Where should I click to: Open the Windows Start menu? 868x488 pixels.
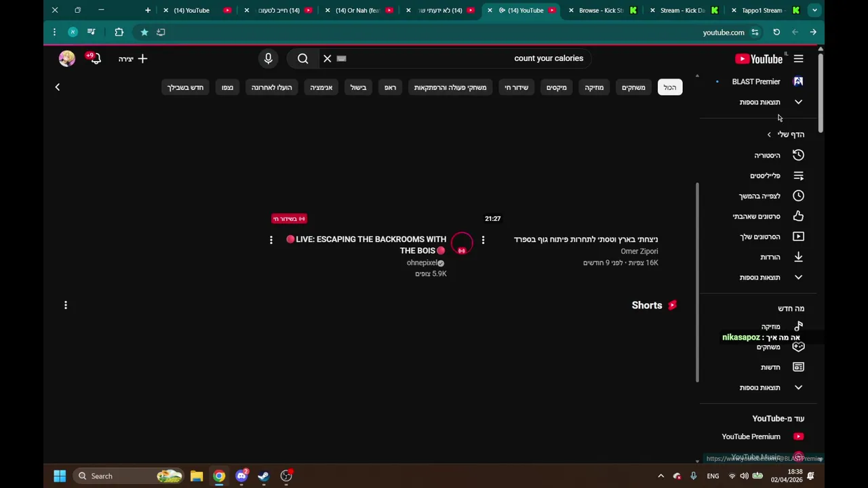tap(60, 476)
